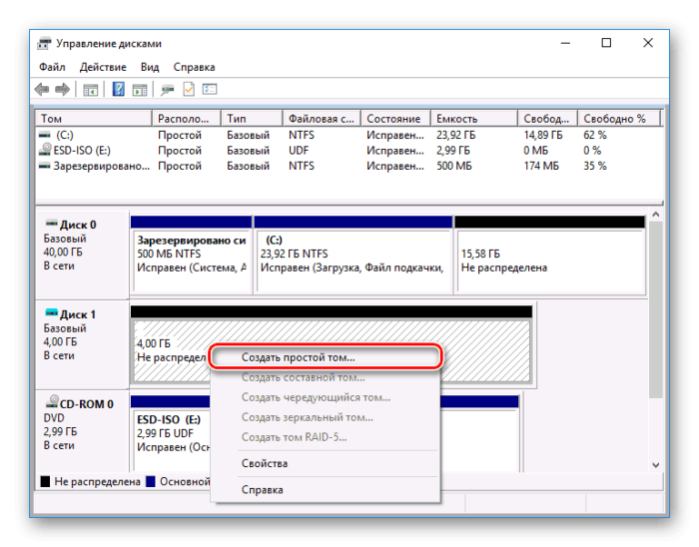
Task: Open the Справка menu in menu bar
Action: 194,67
